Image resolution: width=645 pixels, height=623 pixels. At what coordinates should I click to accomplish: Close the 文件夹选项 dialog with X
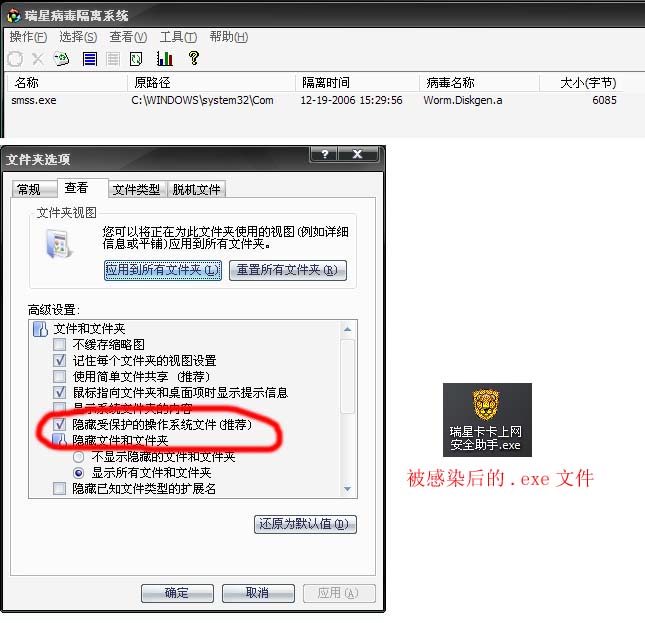tap(357, 154)
